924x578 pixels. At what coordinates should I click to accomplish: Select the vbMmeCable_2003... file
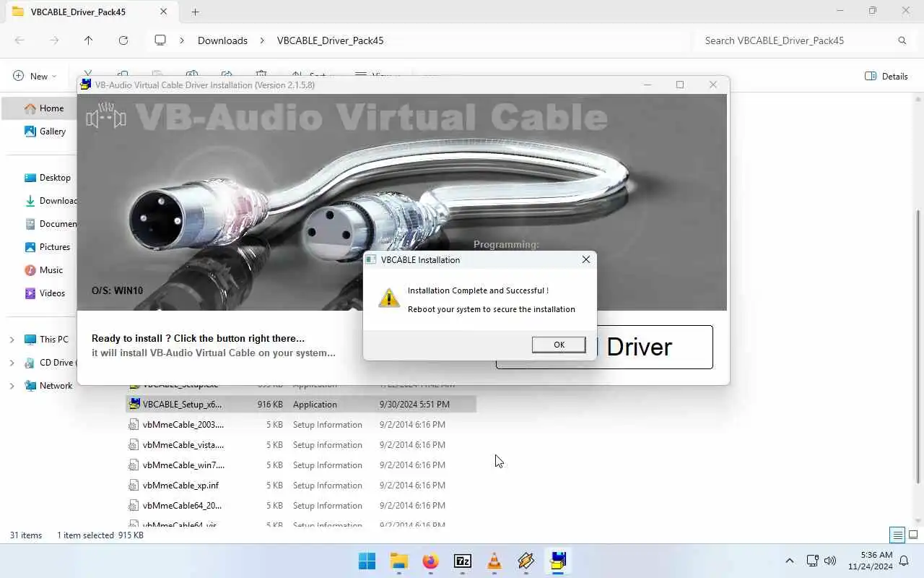301,425
